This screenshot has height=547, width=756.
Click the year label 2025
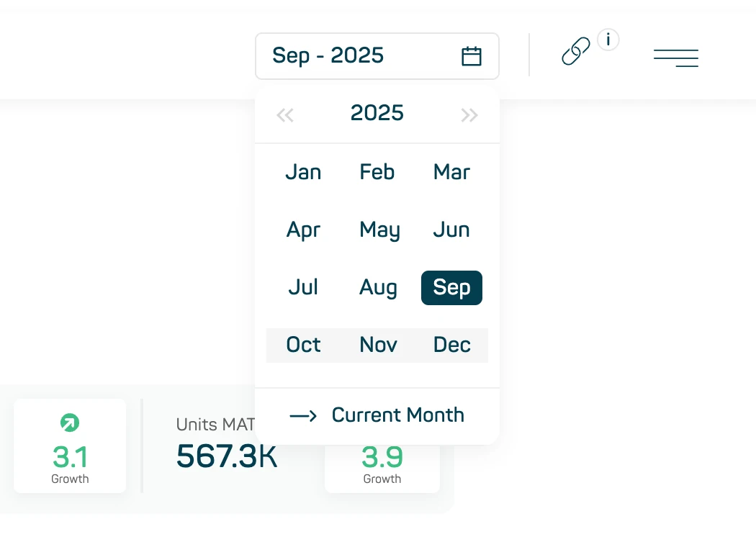pyautogui.click(x=377, y=113)
